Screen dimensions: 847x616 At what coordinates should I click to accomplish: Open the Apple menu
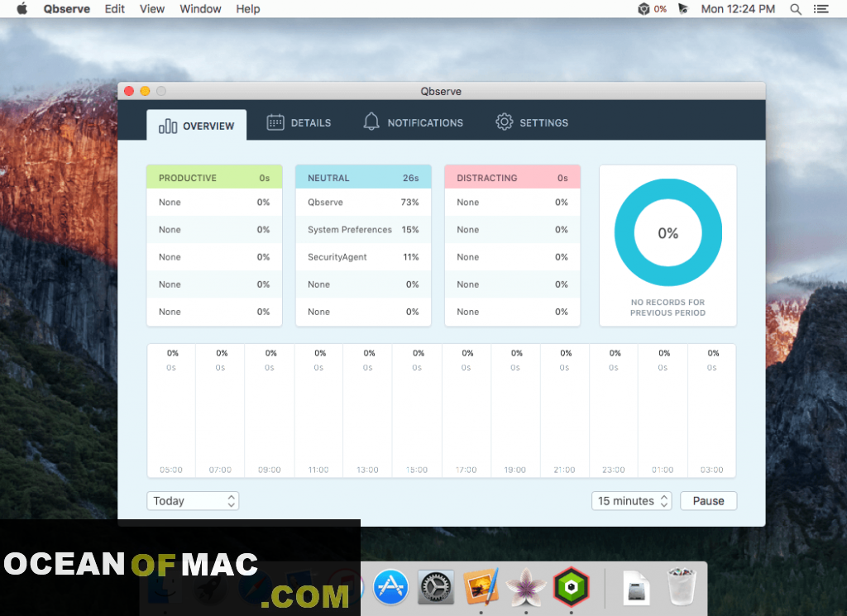pos(22,8)
